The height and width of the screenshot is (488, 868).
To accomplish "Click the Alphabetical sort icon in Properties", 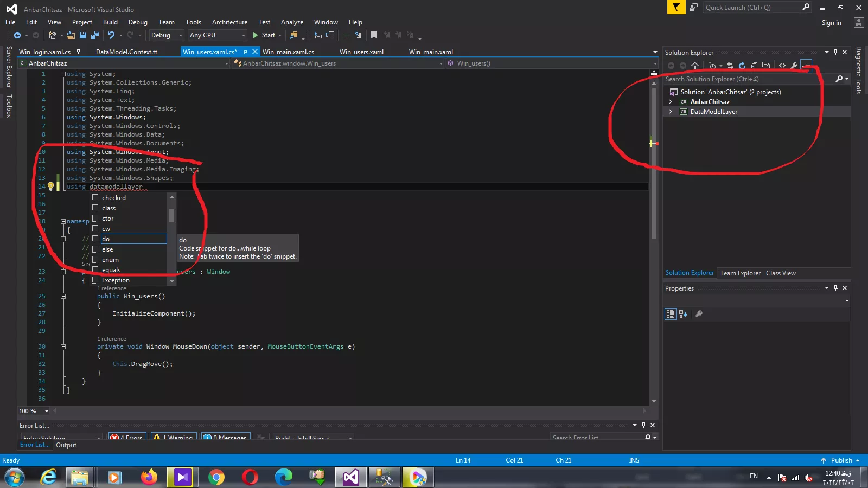I will click(x=683, y=314).
